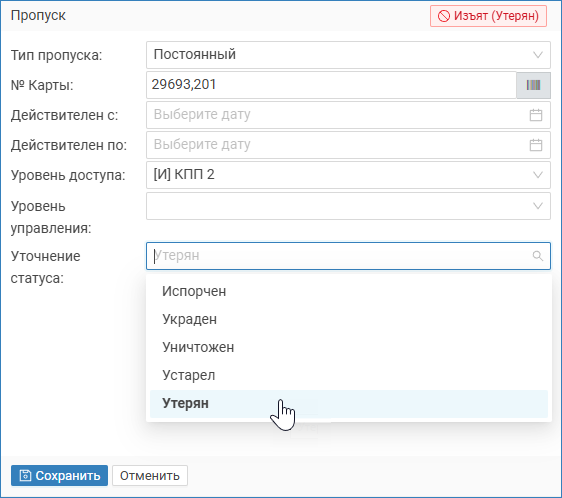Image resolution: width=562 pixels, height=498 pixels.
Task: Pick the highlighted 'Утерян' option
Action: click(349, 404)
